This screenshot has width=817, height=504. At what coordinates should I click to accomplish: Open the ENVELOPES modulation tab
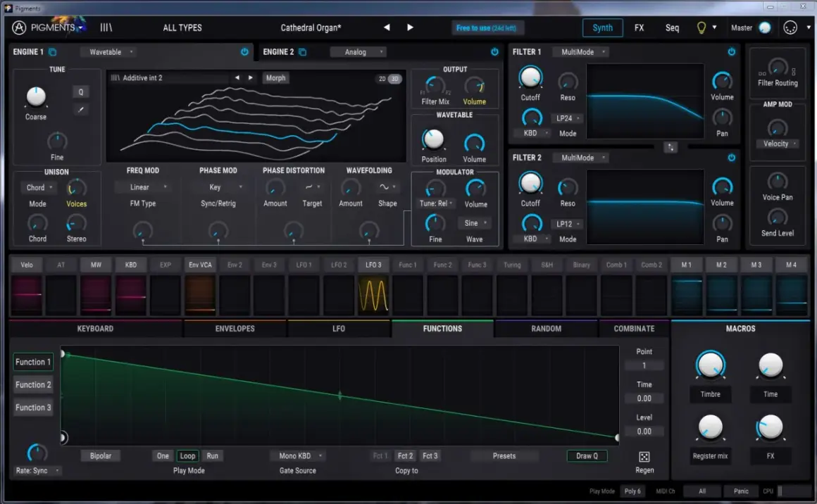[x=235, y=329]
